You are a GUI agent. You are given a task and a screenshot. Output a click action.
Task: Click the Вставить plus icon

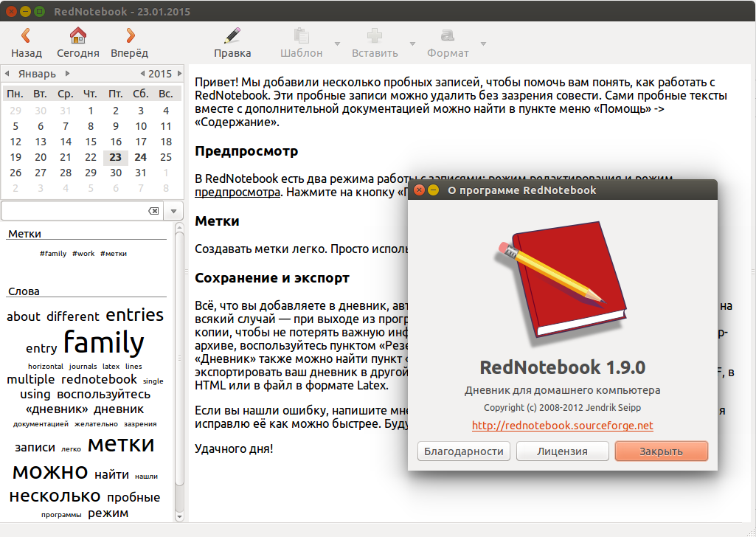[x=375, y=36]
